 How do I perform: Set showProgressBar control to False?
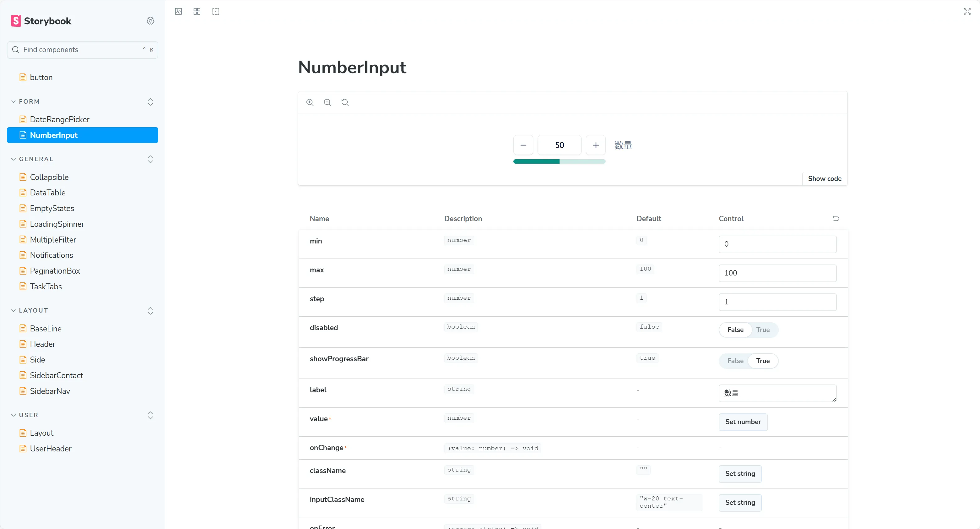pyautogui.click(x=735, y=361)
